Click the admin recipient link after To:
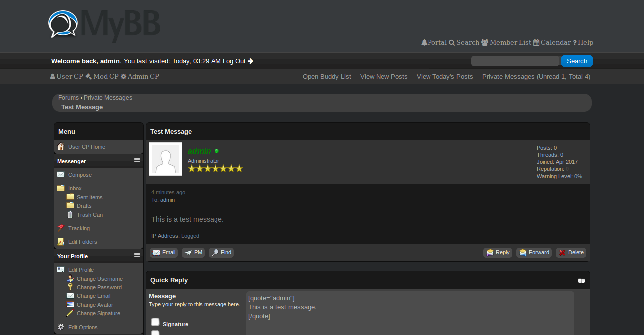This screenshot has height=335, width=644. (x=167, y=200)
